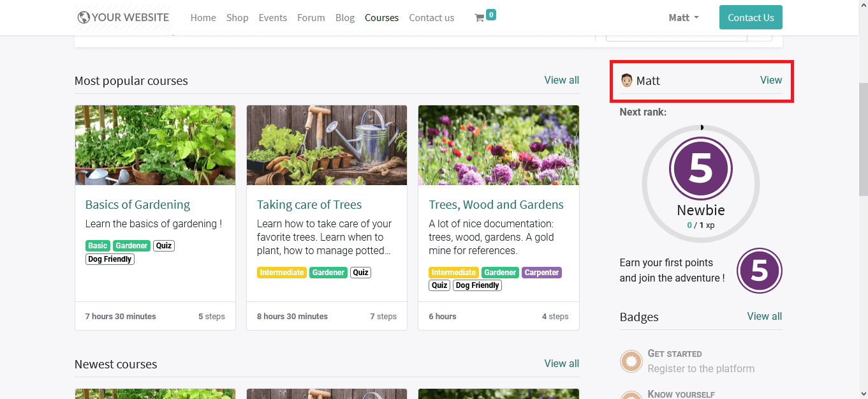
Task: Click the small purple rank 5 badge
Action: point(759,271)
